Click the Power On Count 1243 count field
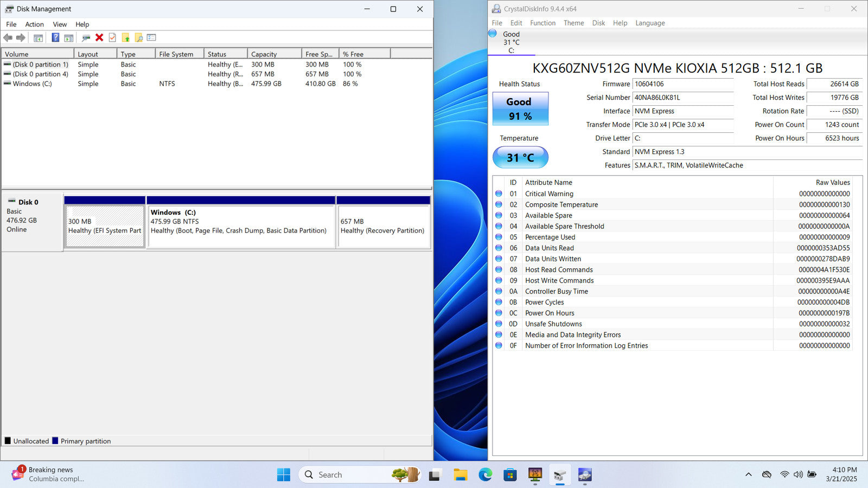Image resolution: width=868 pixels, height=488 pixels. pos(834,125)
